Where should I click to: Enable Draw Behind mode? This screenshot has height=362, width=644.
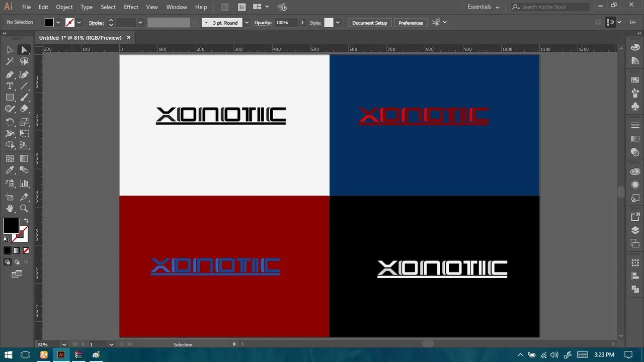(17, 262)
